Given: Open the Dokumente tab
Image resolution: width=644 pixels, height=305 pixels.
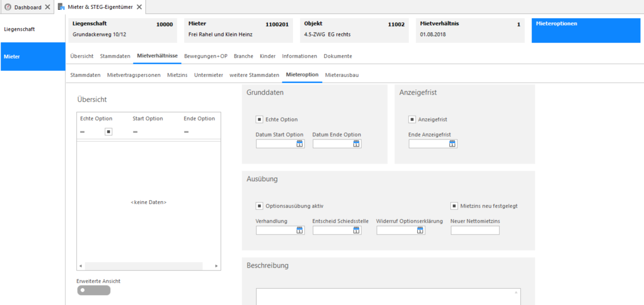Looking at the screenshot, I should (338, 56).
